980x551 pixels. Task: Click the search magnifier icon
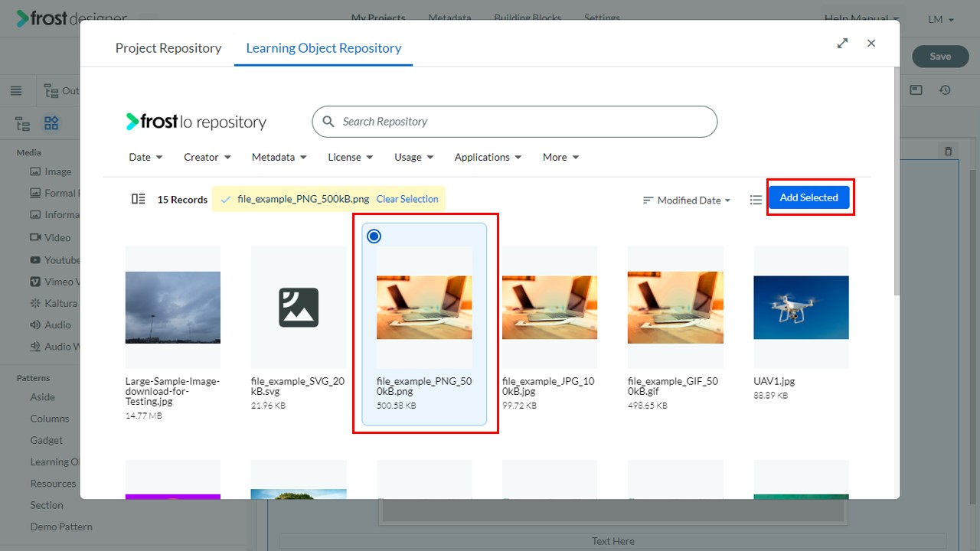click(x=328, y=122)
